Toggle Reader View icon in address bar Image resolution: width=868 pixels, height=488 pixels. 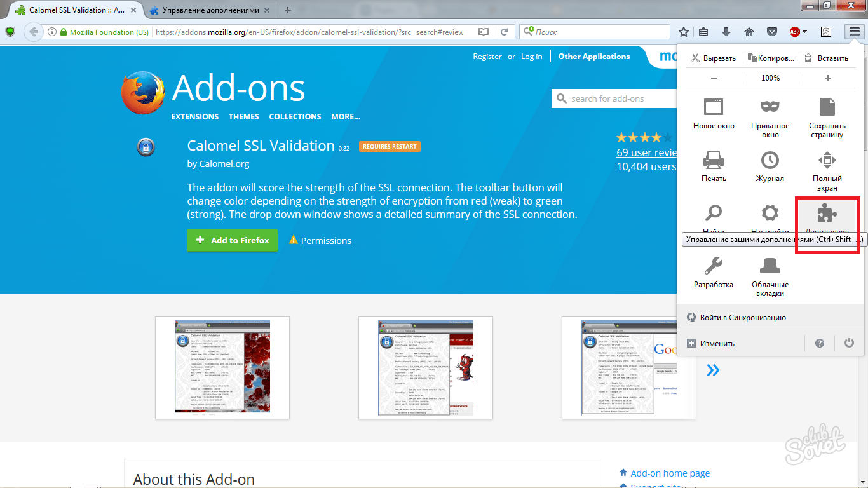(x=484, y=32)
